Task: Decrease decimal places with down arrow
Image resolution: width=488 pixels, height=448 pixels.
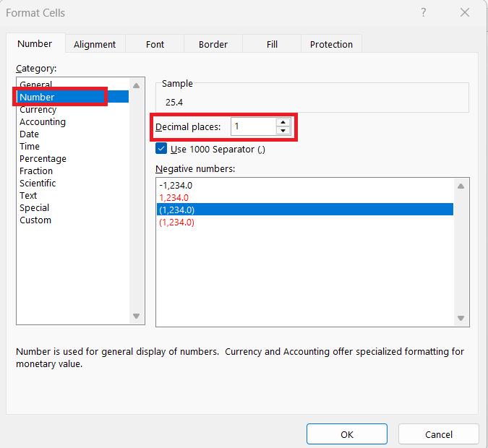Action: [283, 131]
